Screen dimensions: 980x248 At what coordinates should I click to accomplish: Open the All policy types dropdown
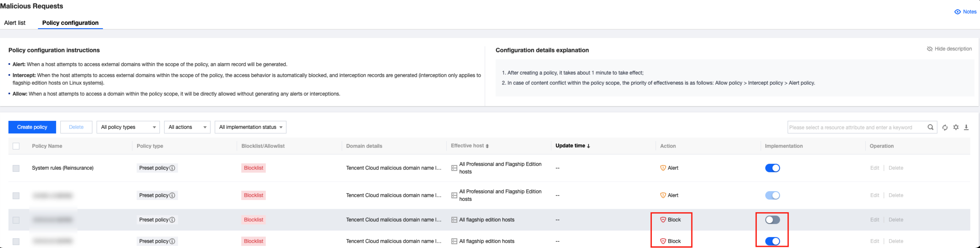[128, 127]
